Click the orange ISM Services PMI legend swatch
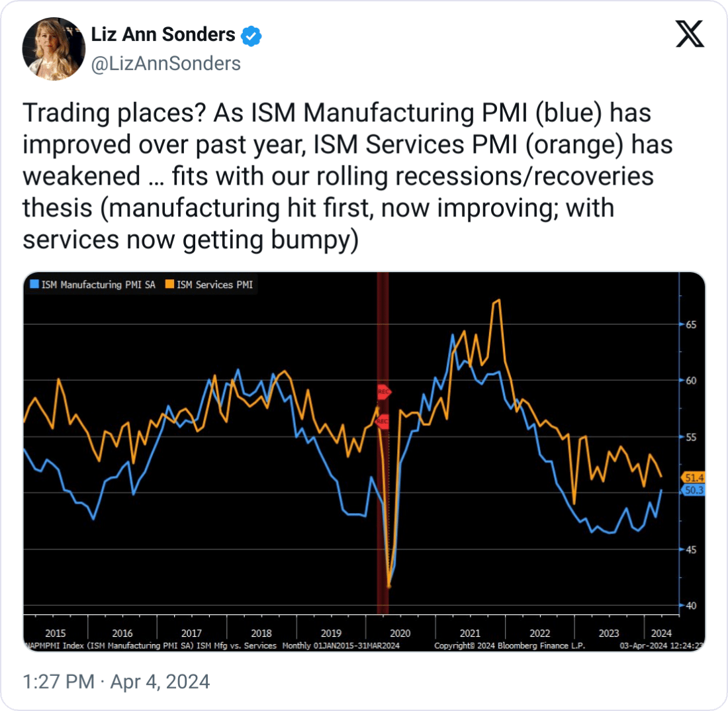This screenshot has height=711, width=728. [x=169, y=284]
